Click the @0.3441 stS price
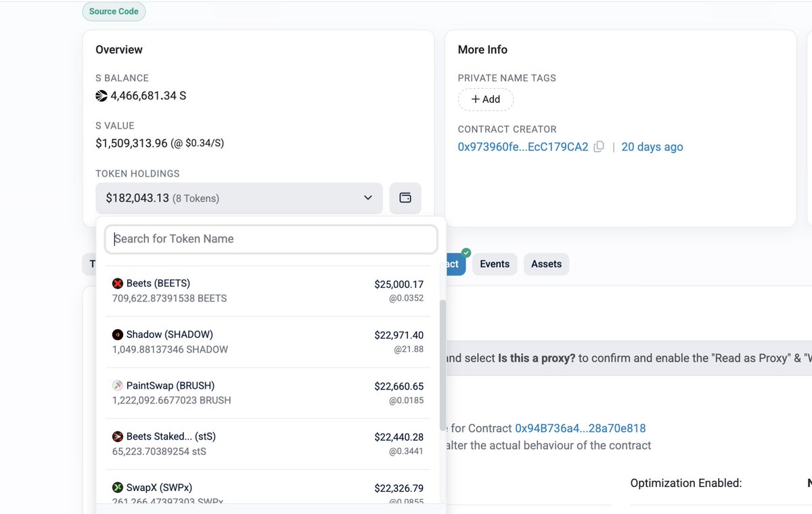The image size is (812, 514). pyautogui.click(x=406, y=452)
